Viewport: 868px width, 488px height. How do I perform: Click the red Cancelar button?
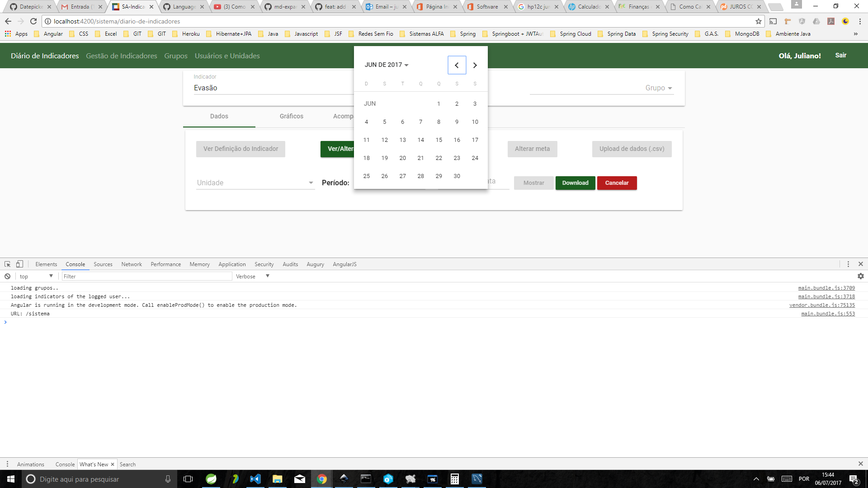coord(617,183)
